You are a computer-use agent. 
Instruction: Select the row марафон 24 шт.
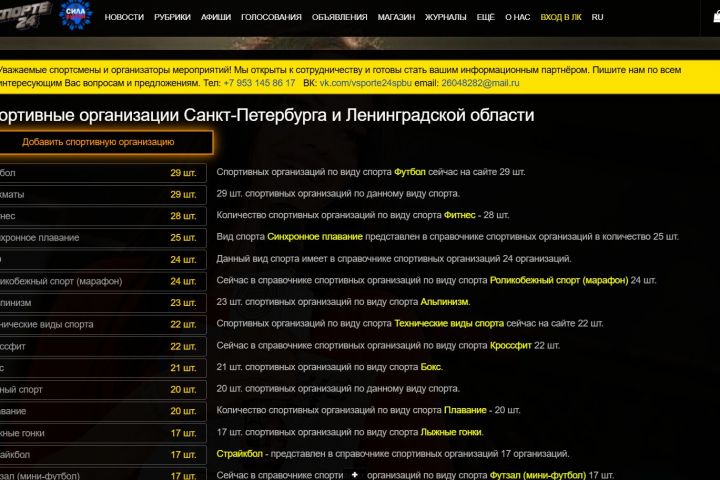103,281
